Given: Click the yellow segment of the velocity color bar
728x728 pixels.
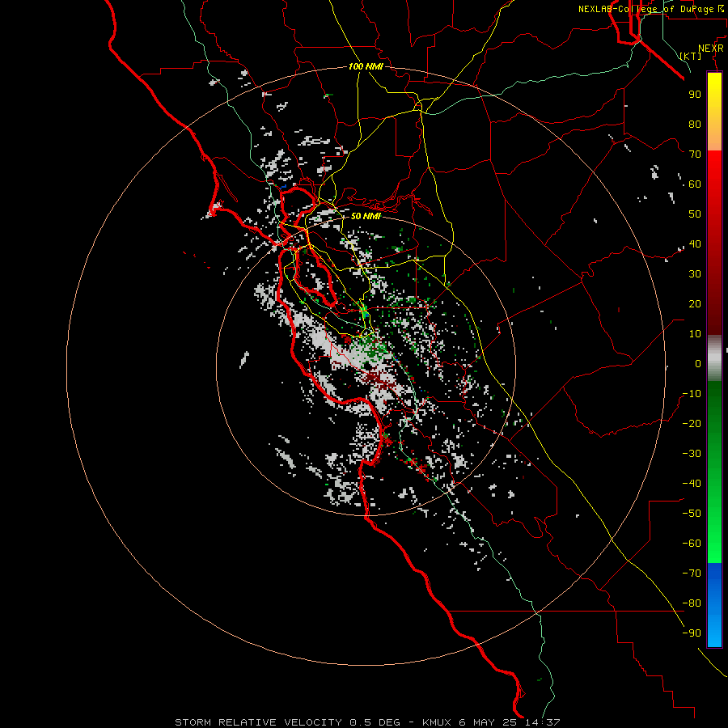Looking at the screenshot, I should [714, 112].
